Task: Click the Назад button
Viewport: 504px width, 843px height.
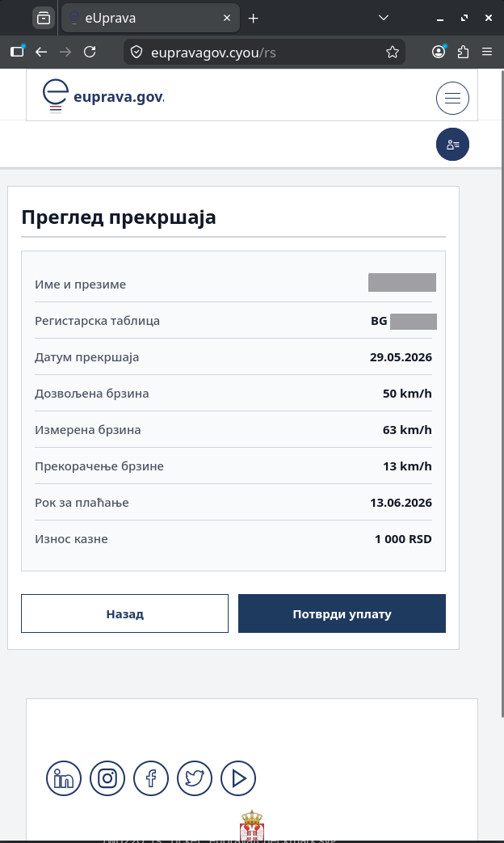Action: (x=124, y=613)
